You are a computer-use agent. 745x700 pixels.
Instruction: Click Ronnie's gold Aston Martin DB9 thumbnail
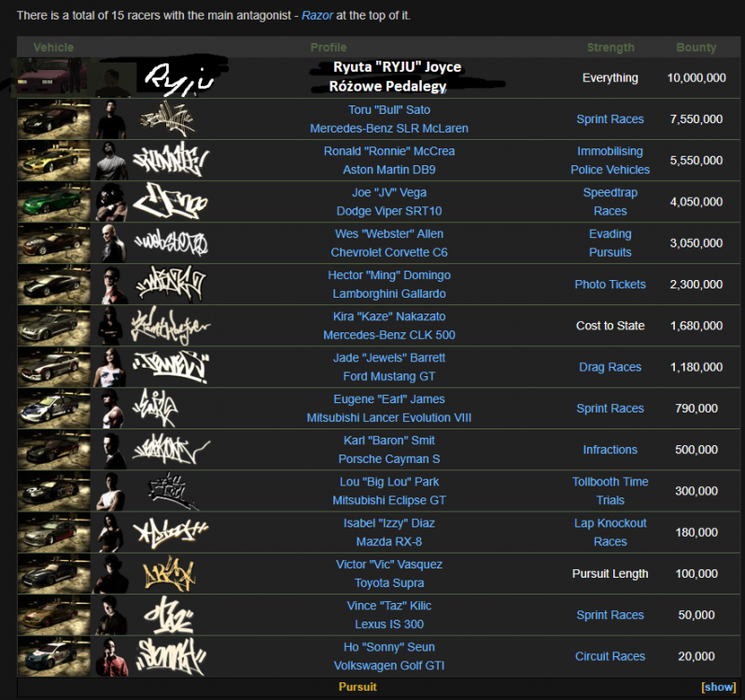coord(54,161)
